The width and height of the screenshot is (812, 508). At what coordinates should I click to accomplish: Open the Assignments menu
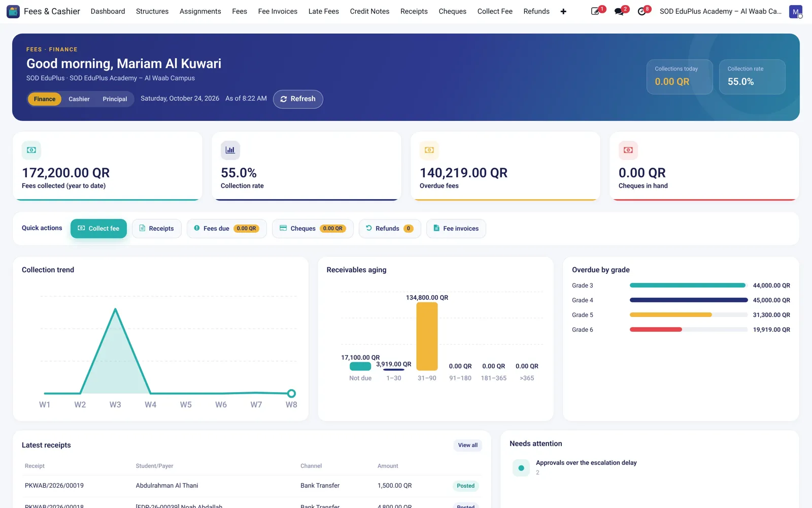coord(200,11)
